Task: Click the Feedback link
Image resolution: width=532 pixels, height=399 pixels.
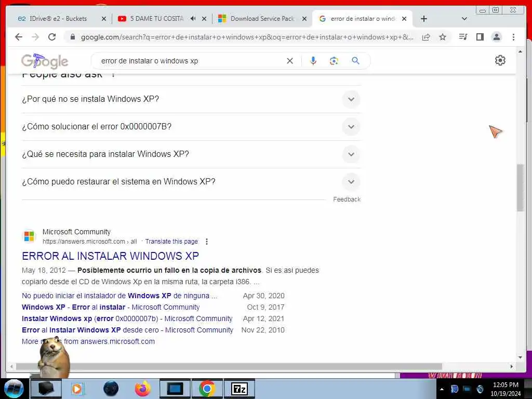Action: click(347, 199)
